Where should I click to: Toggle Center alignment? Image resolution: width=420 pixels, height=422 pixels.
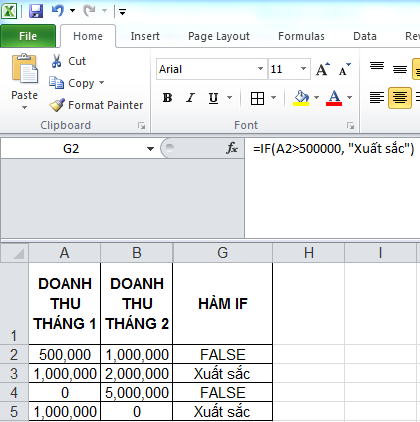400,98
